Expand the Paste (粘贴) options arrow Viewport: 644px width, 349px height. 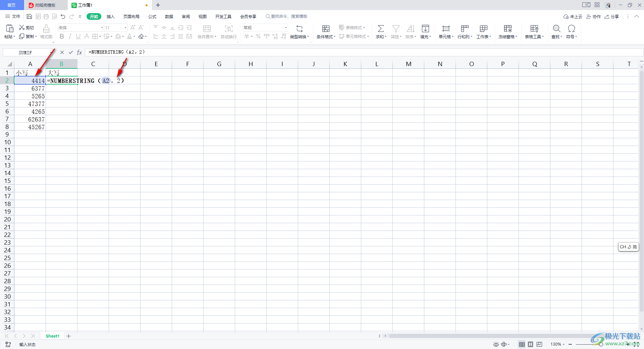tap(14, 37)
